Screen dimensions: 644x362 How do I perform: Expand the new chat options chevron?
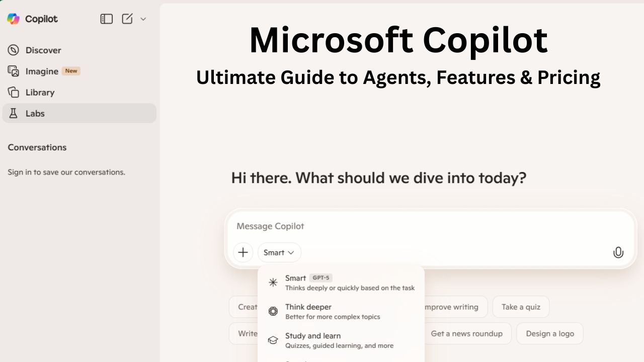coord(143,19)
